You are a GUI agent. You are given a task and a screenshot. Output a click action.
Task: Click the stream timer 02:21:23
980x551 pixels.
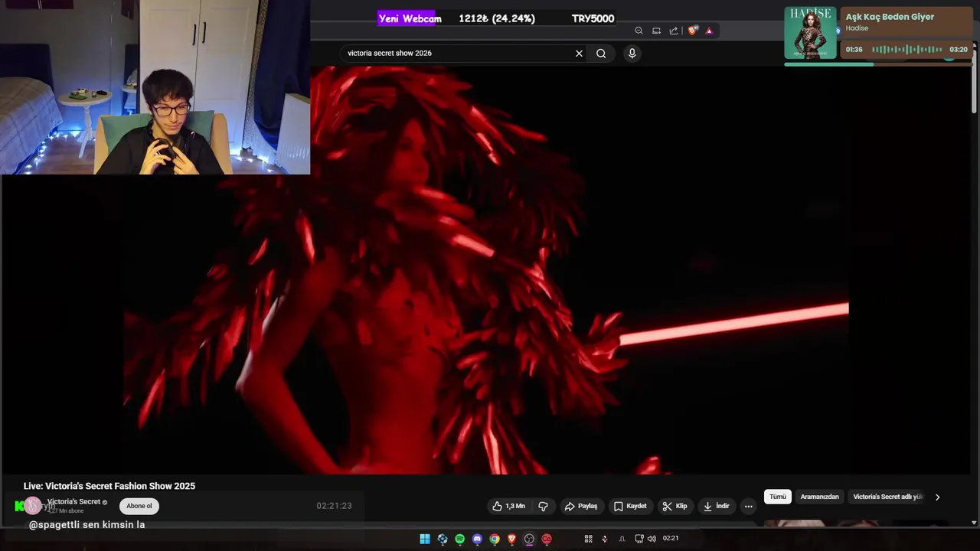pos(334,506)
